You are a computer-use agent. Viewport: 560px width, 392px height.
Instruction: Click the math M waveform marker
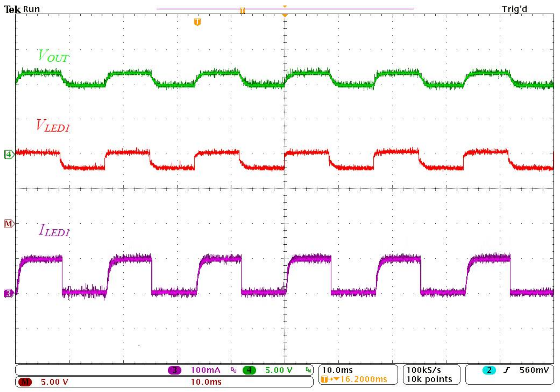click(9, 223)
